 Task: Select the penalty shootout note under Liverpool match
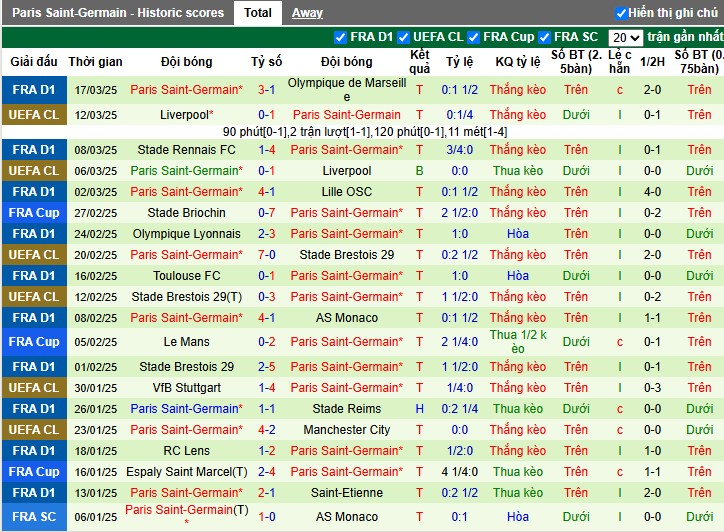point(365,132)
